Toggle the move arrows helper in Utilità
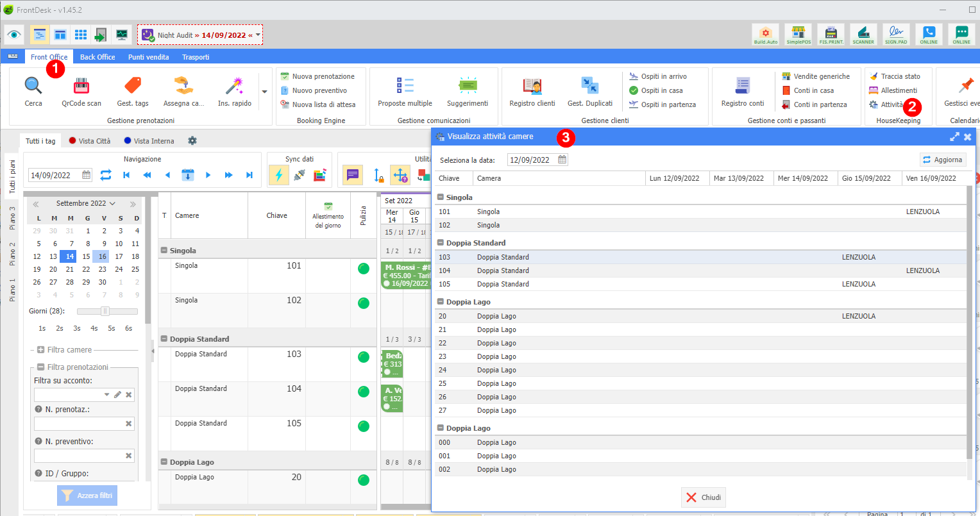This screenshot has height=516, width=980. [400, 175]
